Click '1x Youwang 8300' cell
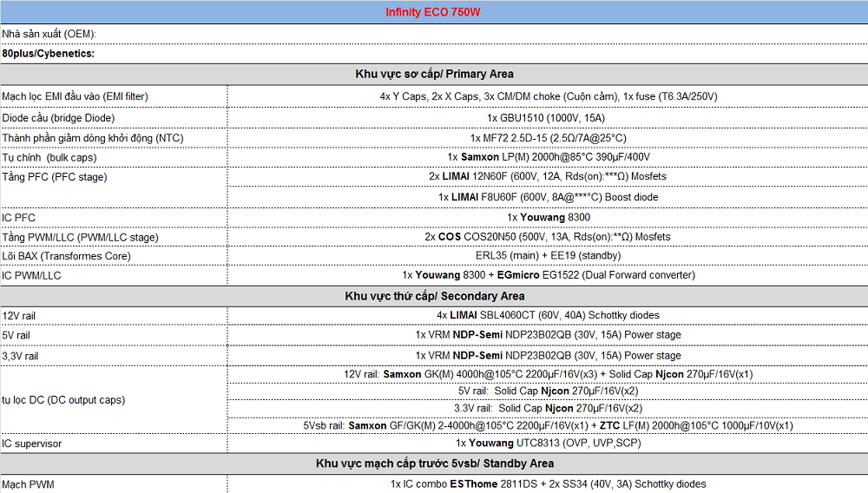 tap(548, 218)
